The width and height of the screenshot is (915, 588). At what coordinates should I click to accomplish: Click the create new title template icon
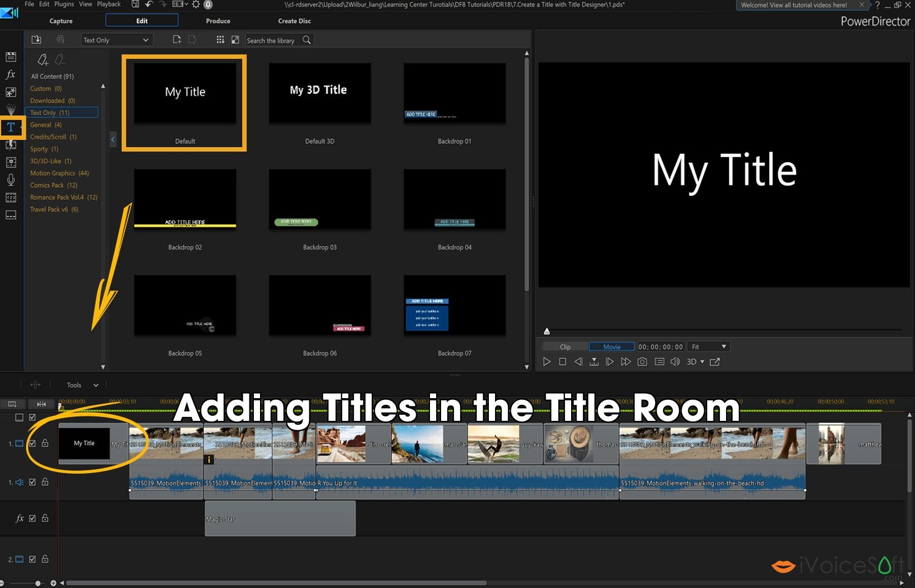(x=177, y=39)
